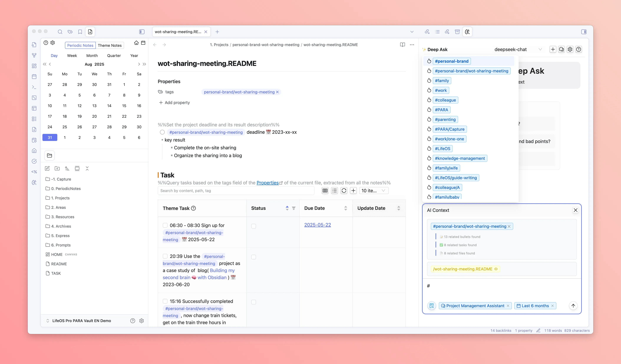Click new note pencil icon in file explorer
Screen dimensions: 621x364
pyautogui.click(x=47, y=169)
